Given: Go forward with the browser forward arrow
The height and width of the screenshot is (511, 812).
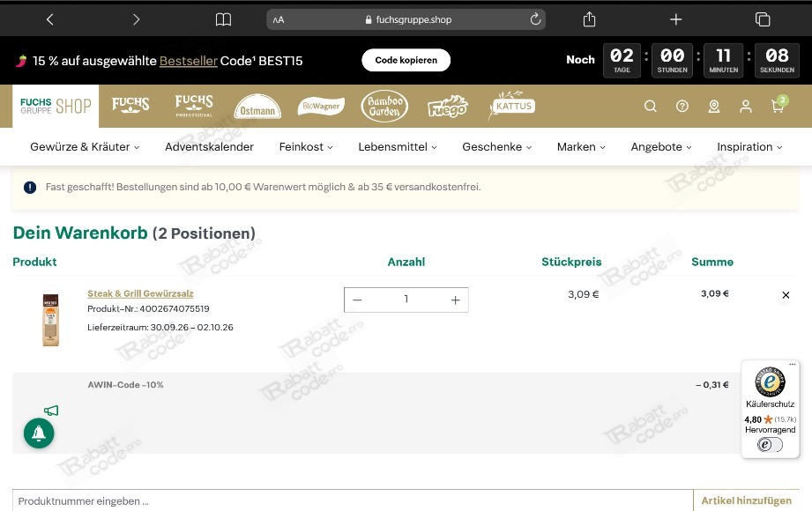Looking at the screenshot, I should point(136,19).
